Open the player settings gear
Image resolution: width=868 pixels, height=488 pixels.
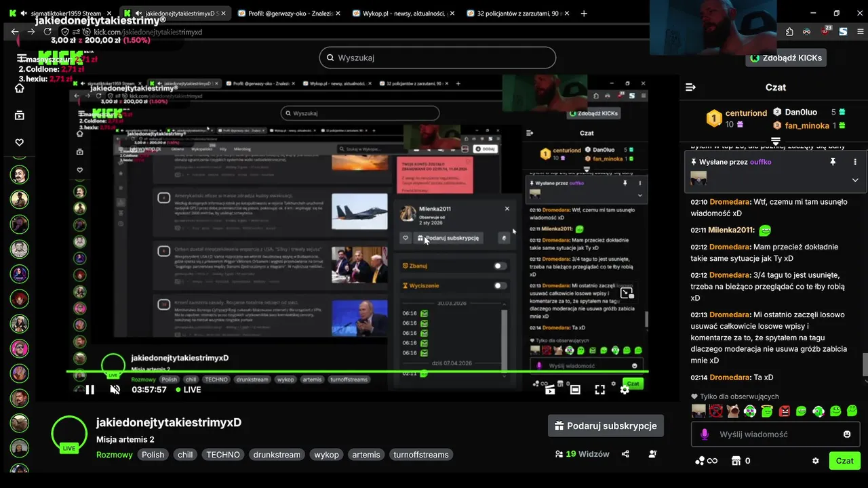click(625, 390)
